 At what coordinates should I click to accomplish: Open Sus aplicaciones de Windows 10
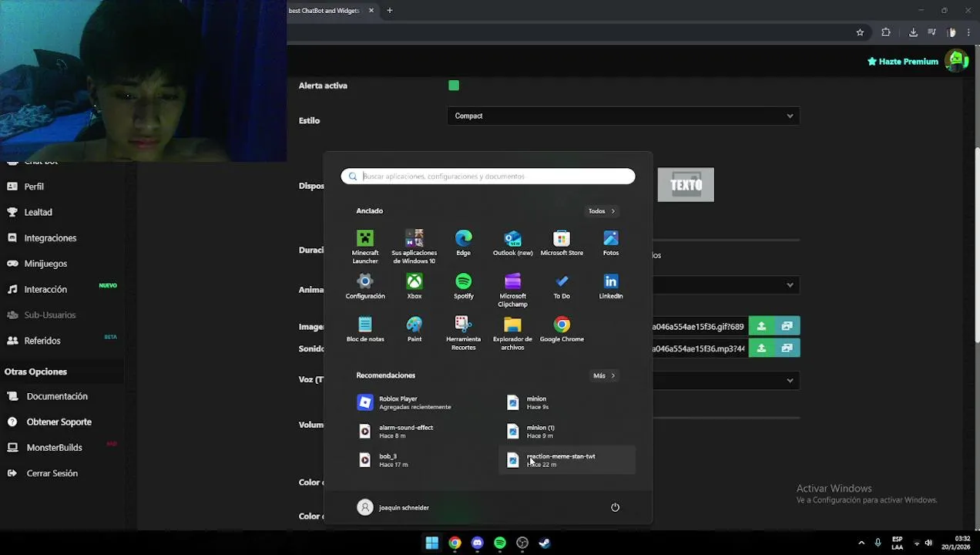pos(414,247)
